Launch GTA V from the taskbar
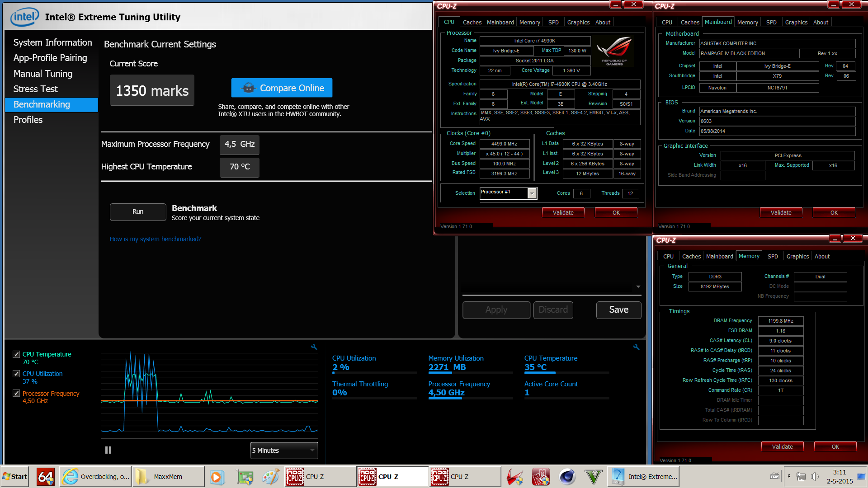 point(594,477)
